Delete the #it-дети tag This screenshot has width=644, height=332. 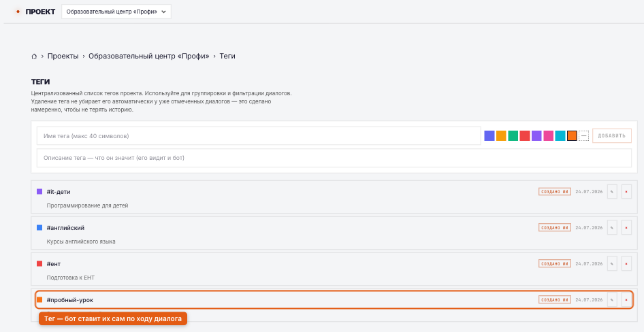(x=626, y=191)
